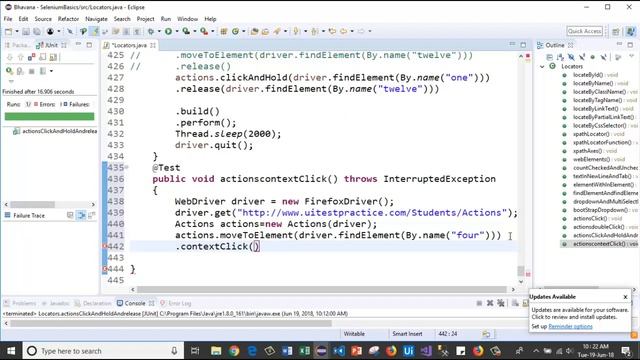This screenshot has height=360, width=640.
Task: Click the Save All toolbar icon
Action: 37,31
